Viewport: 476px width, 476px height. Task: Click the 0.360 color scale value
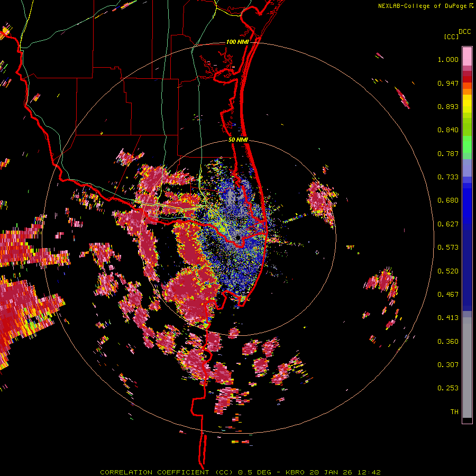click(448, 342)
